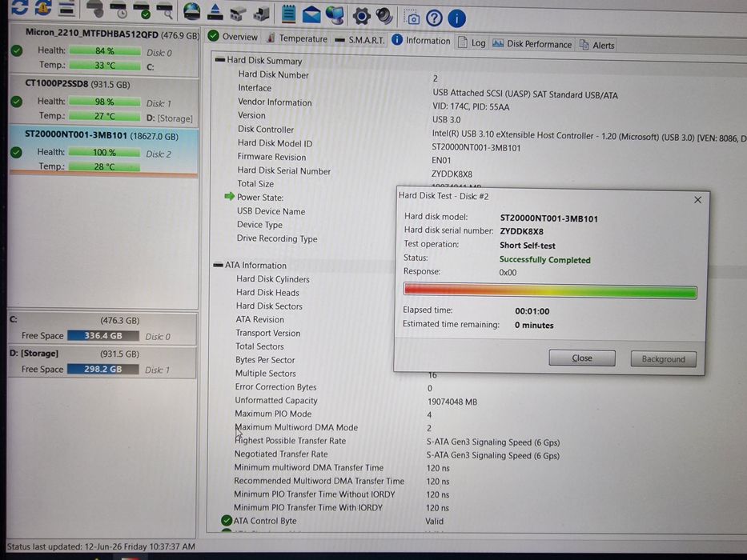Click the two gray drives toolbar icon

point(238,13)
